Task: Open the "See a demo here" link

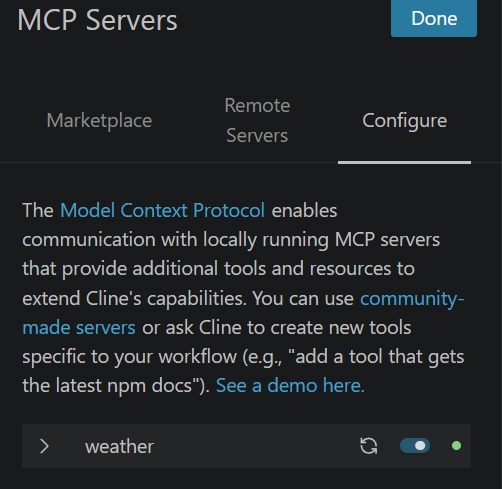Action: point(290,386)
